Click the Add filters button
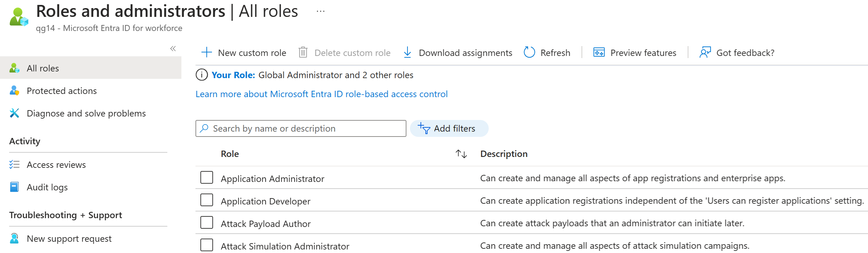 (x=449, y=128)
